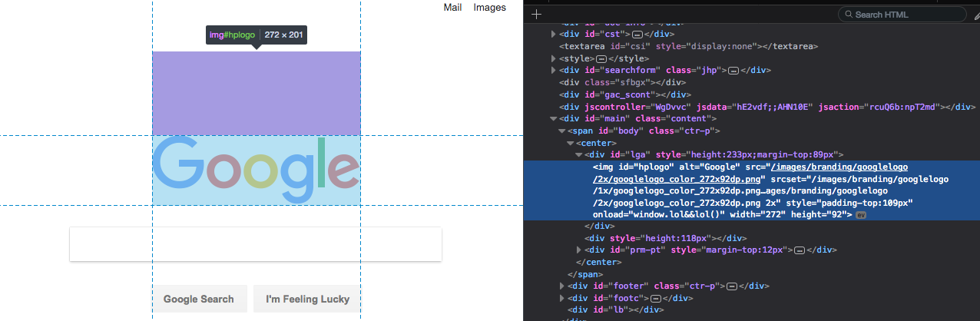Screen dimensions: 980x321
Task: Click the ev event badge on the img element
Action: coord(861,215)
